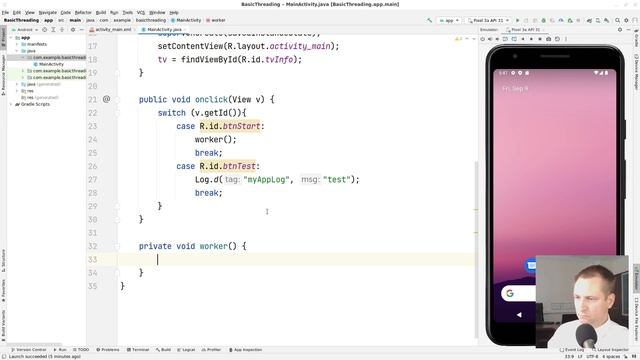Open Emulator panel settings gear
The height and width of the screenshot is (360, 640).
[620, 29]
